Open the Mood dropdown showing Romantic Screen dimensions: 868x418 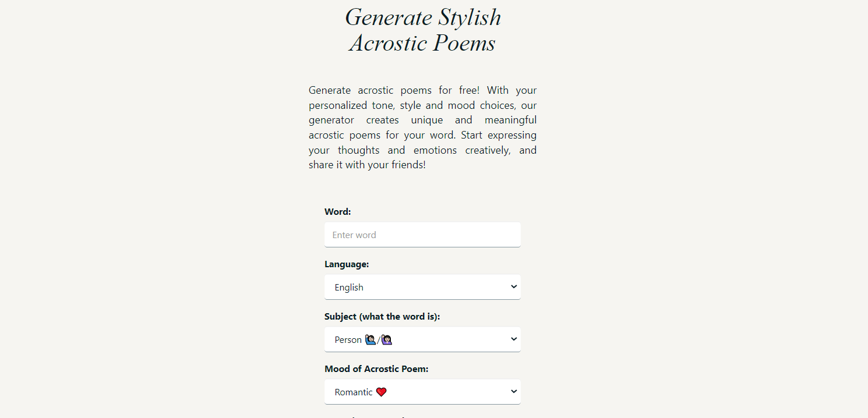(x=422, y=392)
